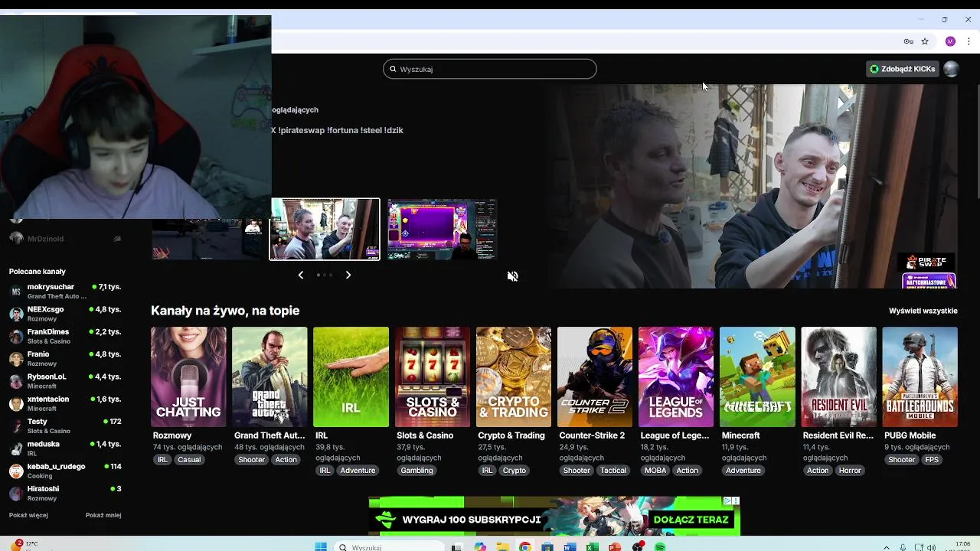Viewport: 980px width, 551px height.
Task: Click Franio channel avatar
Action: point(16,359)
